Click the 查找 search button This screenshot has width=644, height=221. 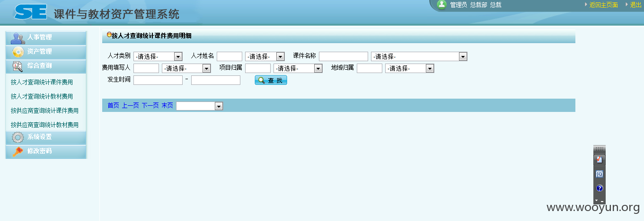coord(271,80)
